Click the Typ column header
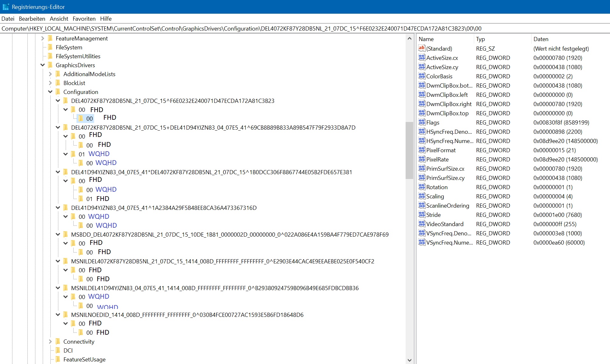The width and height of the screenshot is (610, 364). tap(480, 39)
